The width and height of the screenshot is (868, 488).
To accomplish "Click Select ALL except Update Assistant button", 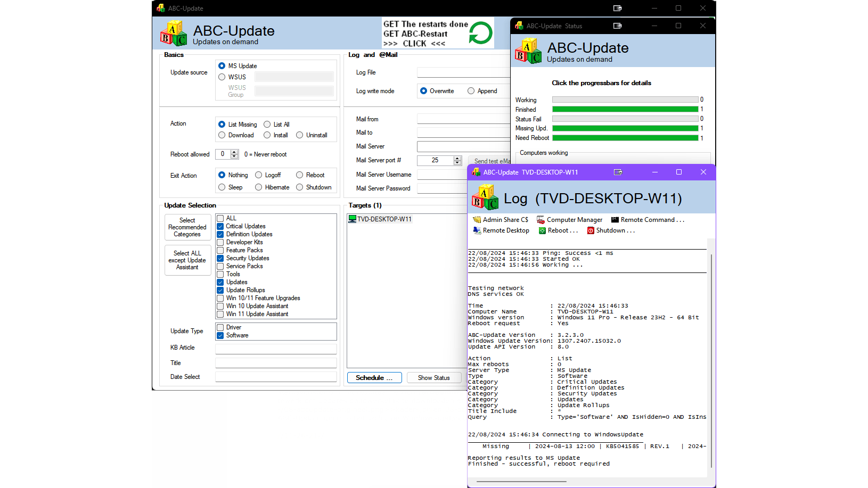I will coord(187,260).
